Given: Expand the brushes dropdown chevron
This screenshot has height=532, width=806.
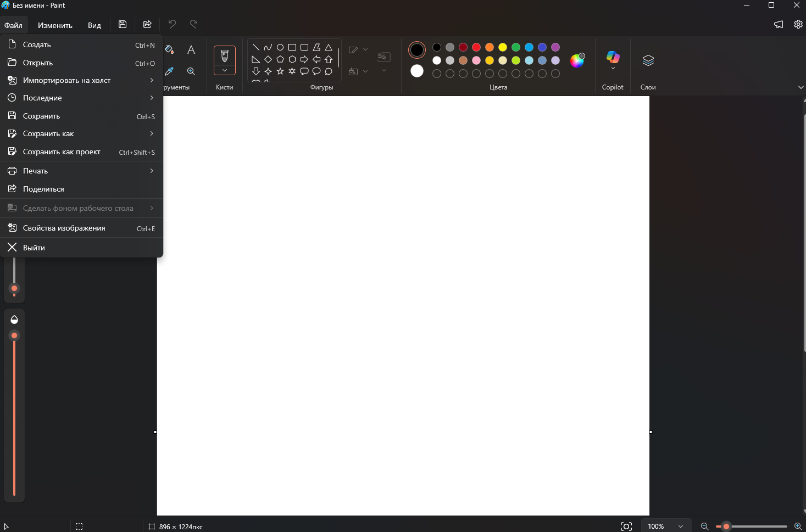Looking at the screenshot, I should click(x=225, y=70).
